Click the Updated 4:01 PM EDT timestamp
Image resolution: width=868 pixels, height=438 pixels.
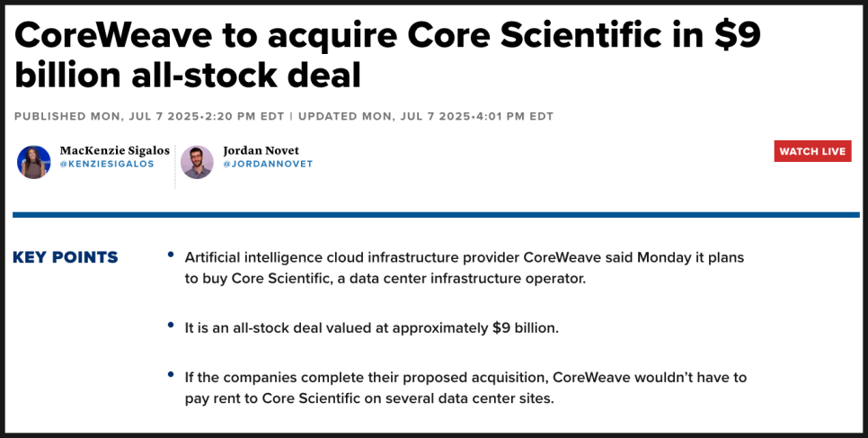[426, 116]
